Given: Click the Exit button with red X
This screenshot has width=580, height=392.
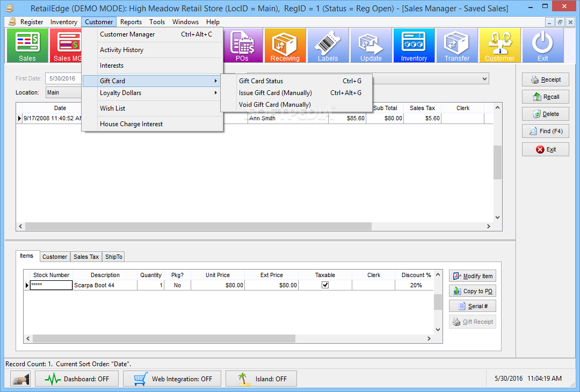Looking at the screenshot, I should (545, 149).
